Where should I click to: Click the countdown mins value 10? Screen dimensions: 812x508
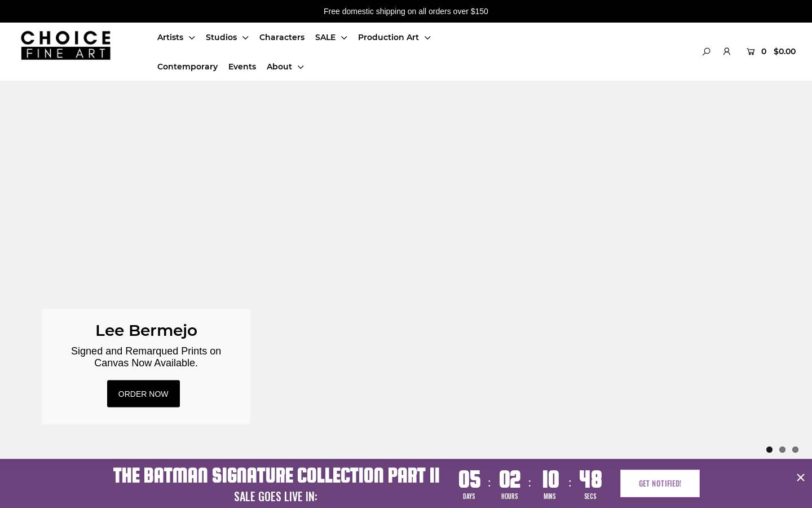(550, 480)
